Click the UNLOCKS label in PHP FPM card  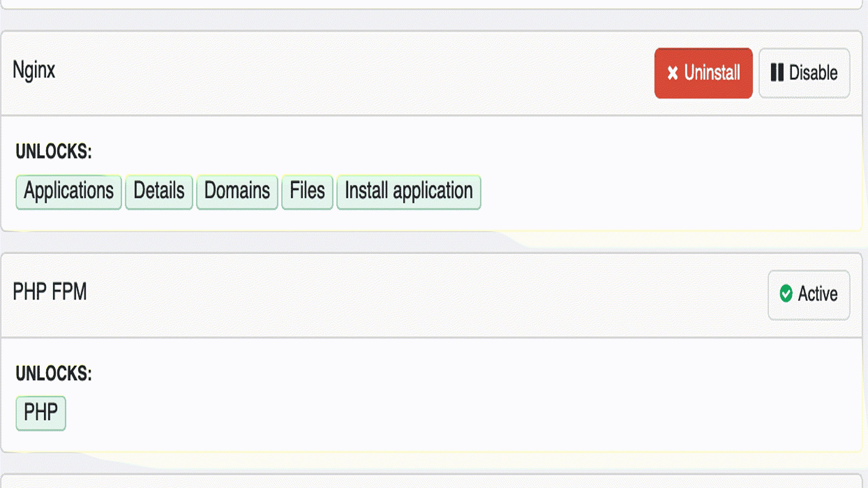point(54,373)
